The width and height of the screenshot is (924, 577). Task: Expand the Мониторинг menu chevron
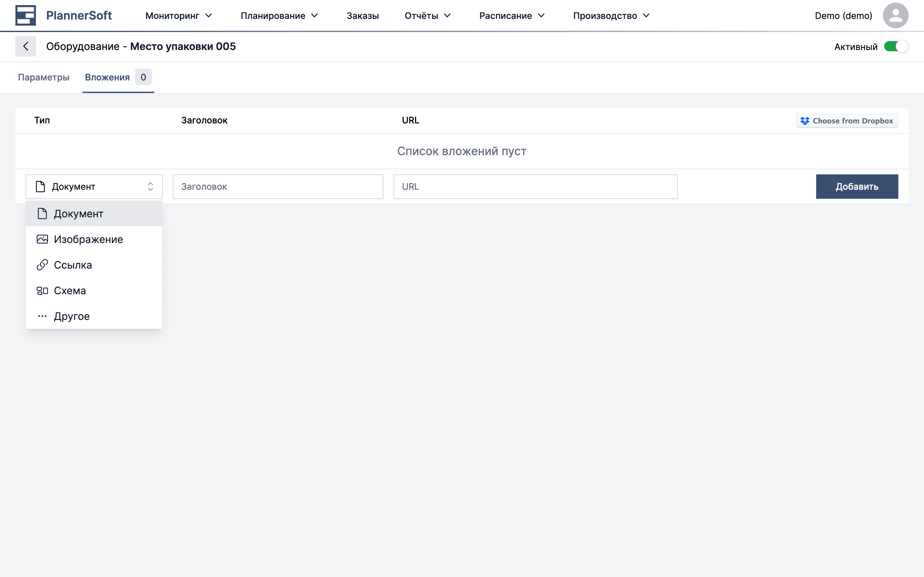click(209, 16)
